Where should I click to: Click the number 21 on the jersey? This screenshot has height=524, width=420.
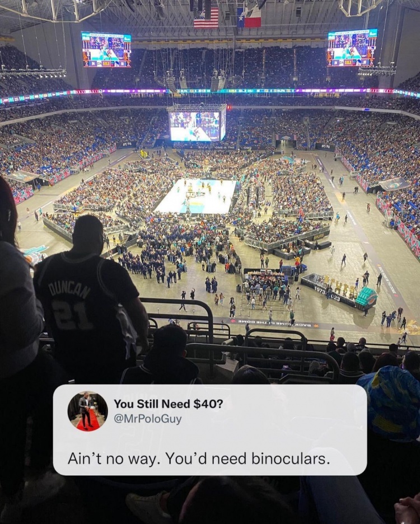point(72,315)
